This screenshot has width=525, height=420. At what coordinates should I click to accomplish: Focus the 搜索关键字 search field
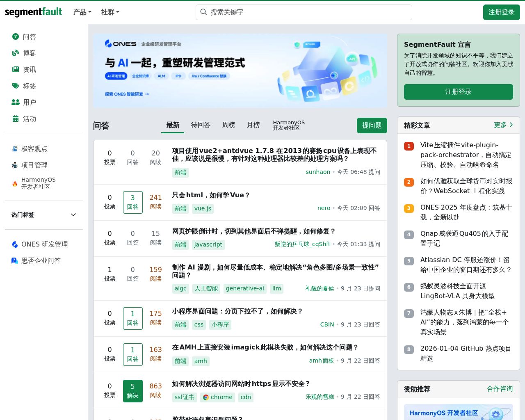coord(304,12)
